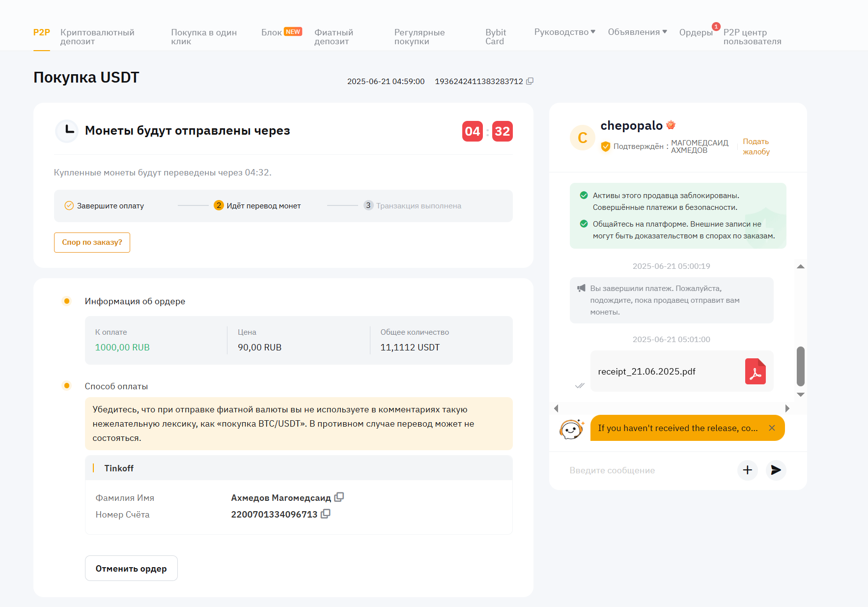Click the badge icon next to chepopalo

[x=671, y=125]
